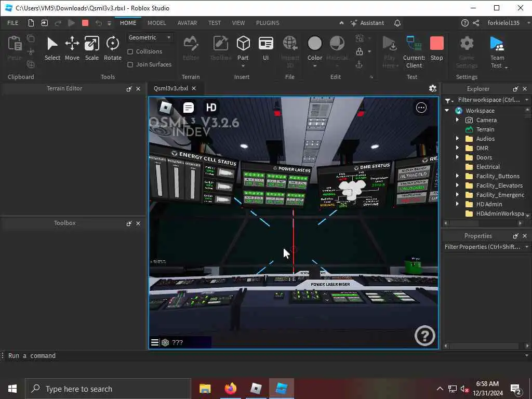
Task: Switch to the PLUGINS tab
Action: click(x=268, y=23)
